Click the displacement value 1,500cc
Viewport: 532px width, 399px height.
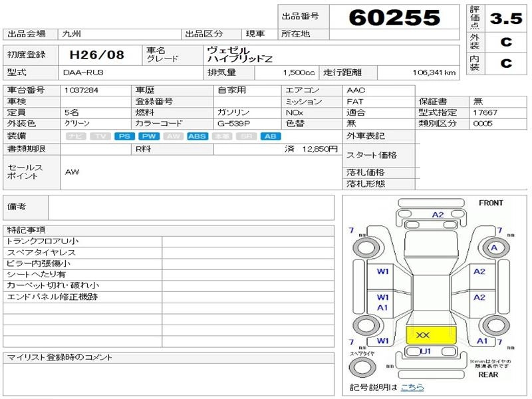point(299,72)
